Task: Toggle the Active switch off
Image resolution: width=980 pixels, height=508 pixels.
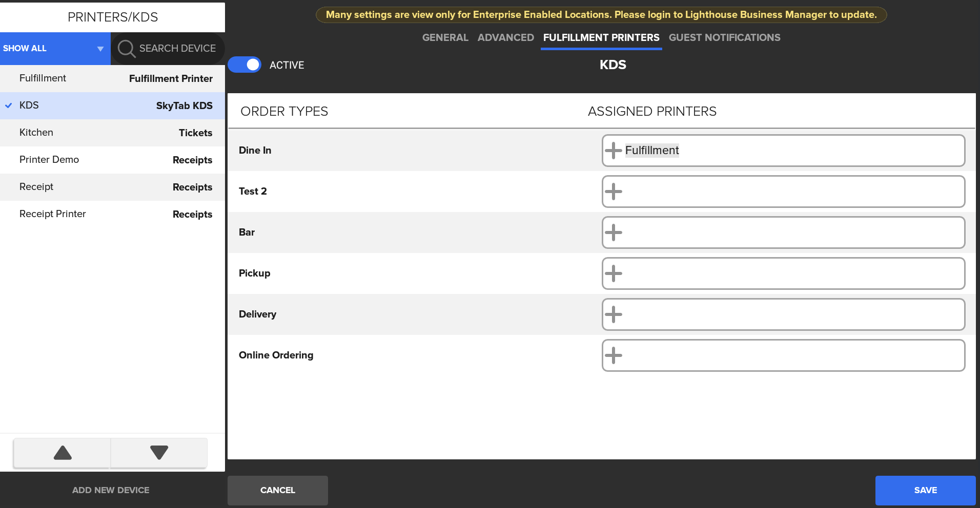Action: pos(244,65)
